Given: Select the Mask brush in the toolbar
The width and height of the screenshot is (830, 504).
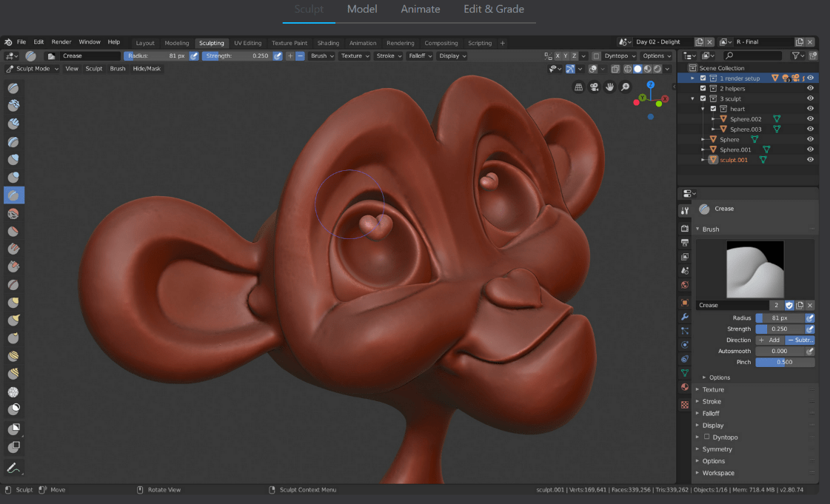Looking at the screenshot, I should point(13,407).
